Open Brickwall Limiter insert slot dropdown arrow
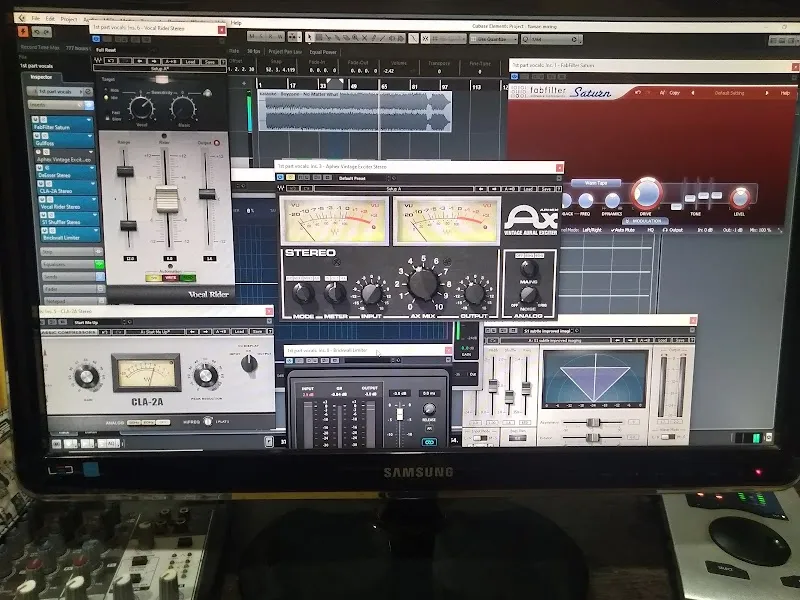 click(96, 231)
